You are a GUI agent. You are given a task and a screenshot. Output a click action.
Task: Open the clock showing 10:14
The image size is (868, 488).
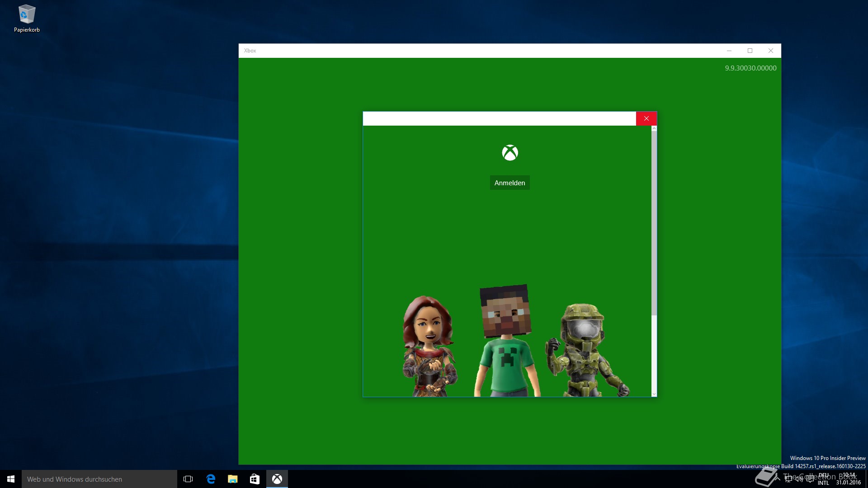pyautogui.click(x=849, y=479)
